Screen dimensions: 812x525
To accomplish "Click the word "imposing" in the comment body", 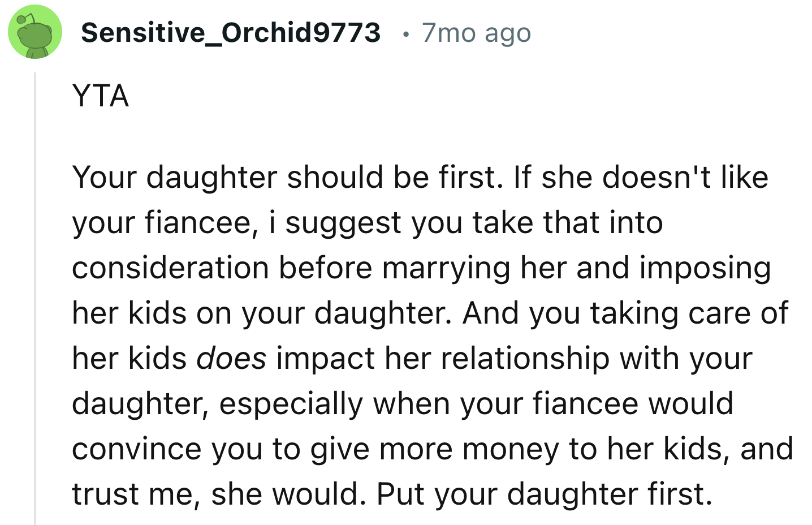I will point(705,268).
